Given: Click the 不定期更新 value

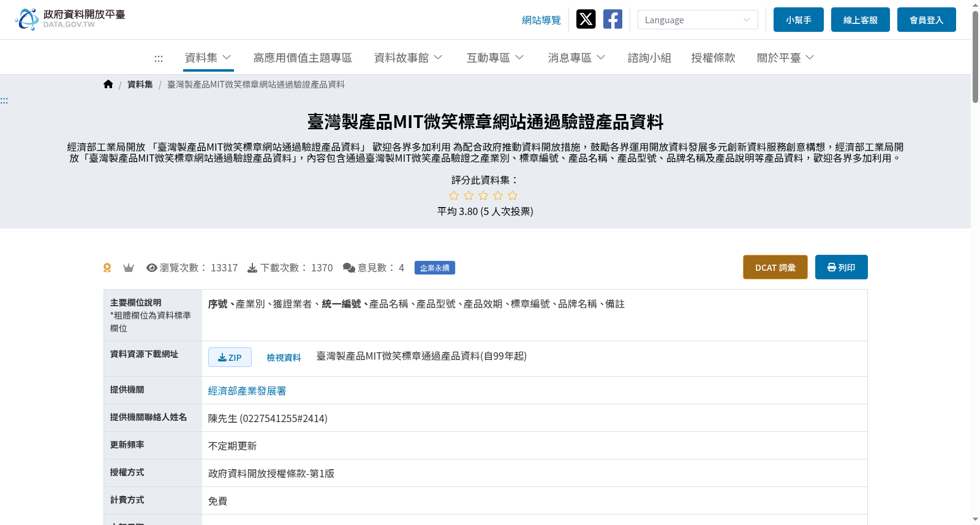Looking at the screenshot, I should click(x=232, y=446).
